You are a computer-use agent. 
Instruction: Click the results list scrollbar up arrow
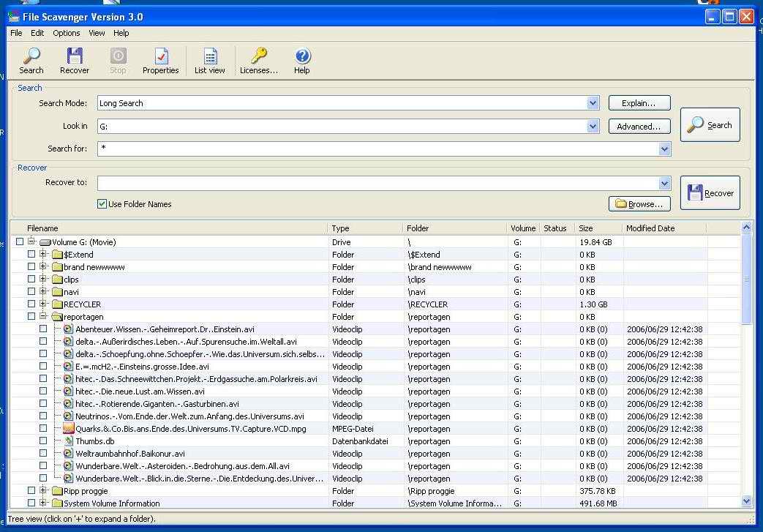[746, 228]
